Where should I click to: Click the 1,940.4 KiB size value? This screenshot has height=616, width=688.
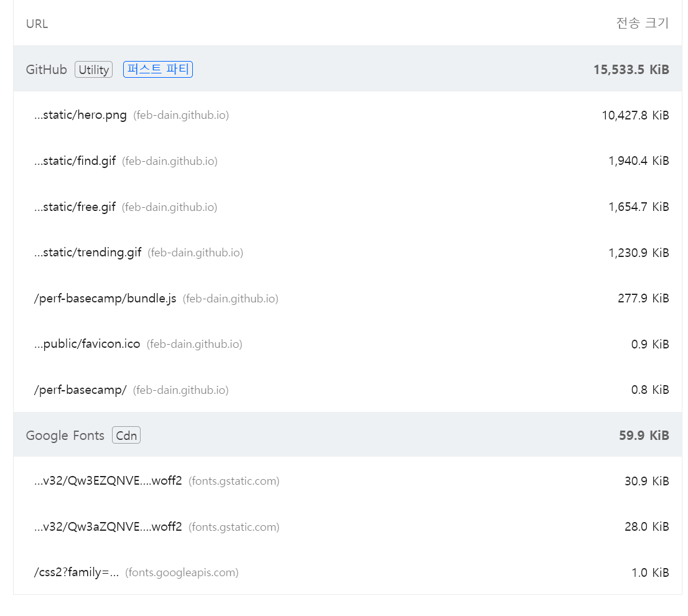[x=638, y=161]
